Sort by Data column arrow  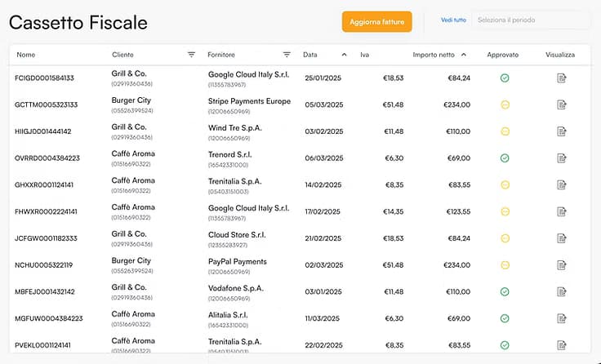click(345, 55)
